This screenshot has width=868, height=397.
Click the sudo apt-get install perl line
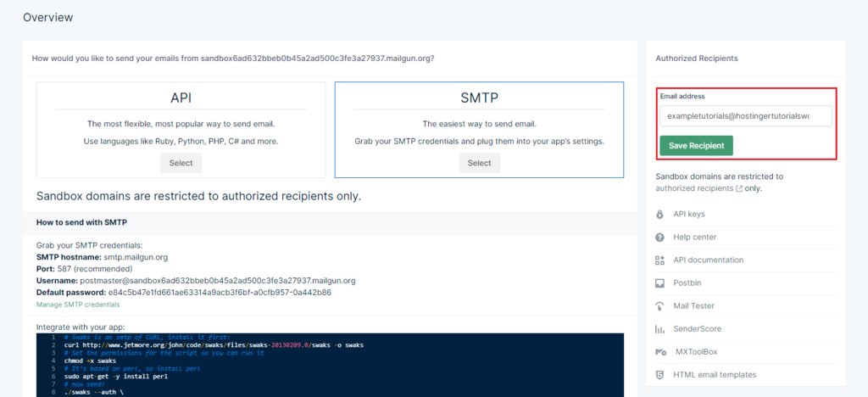[115, 377]
